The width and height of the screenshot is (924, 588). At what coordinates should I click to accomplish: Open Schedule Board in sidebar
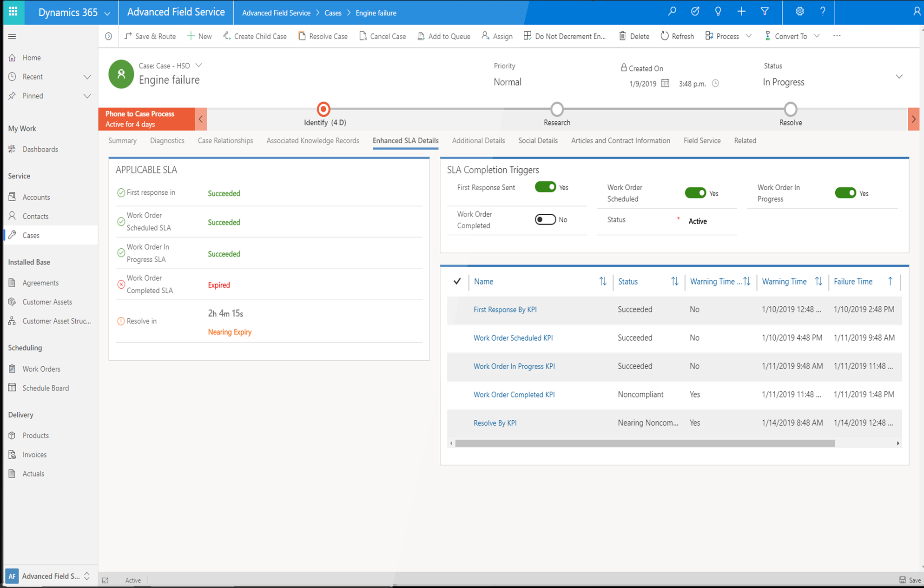(46, 388)
